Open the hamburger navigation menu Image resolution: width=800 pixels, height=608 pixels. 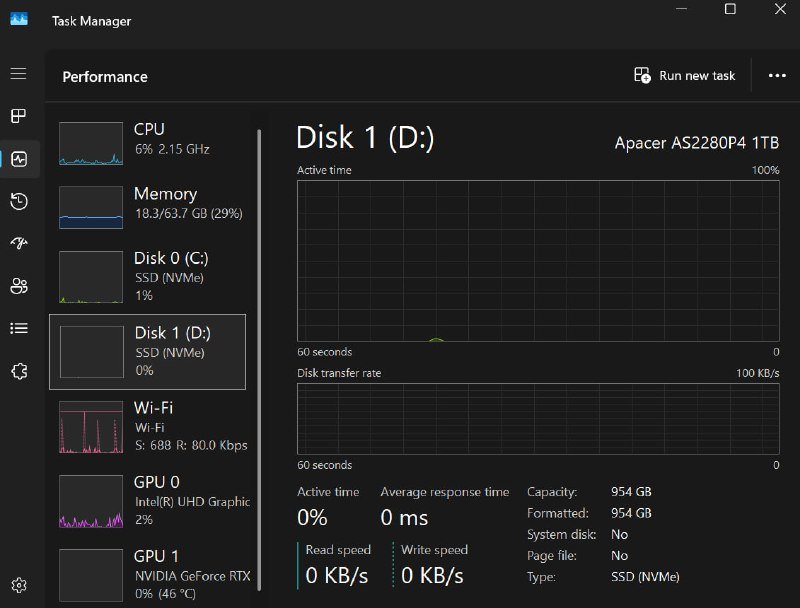(x=18, y=73)
